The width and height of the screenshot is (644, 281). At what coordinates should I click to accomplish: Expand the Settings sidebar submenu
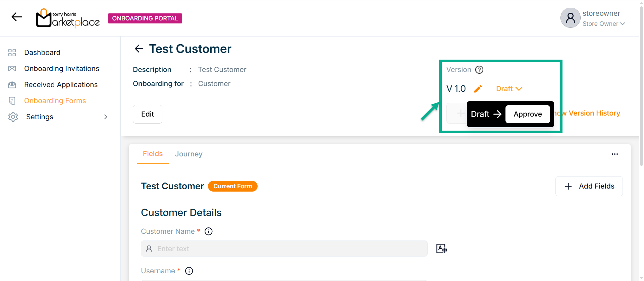tap(106, 117)
